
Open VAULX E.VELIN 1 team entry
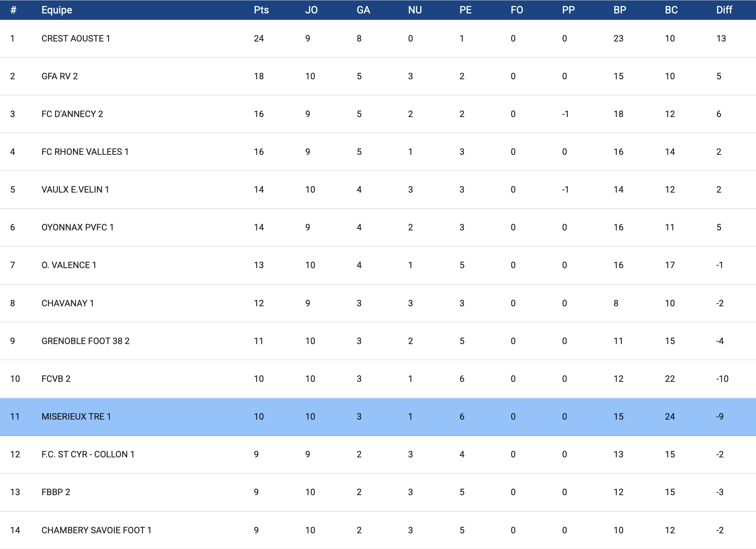75,190
